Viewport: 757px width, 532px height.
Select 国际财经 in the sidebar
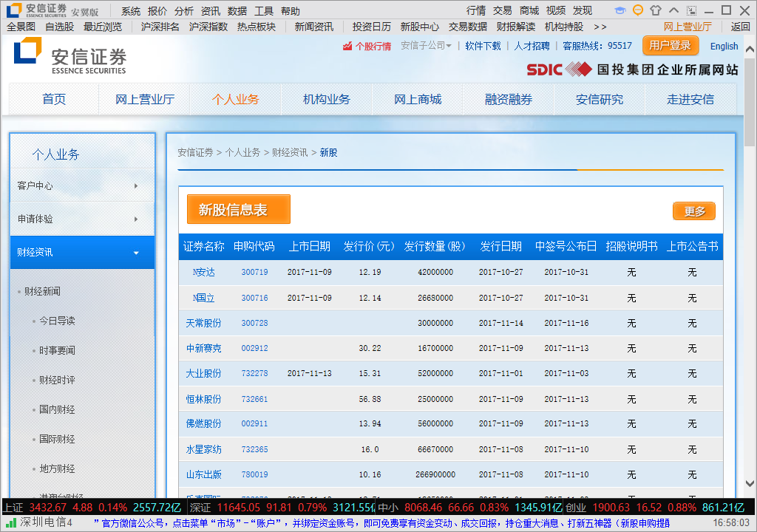pos(57,439)
